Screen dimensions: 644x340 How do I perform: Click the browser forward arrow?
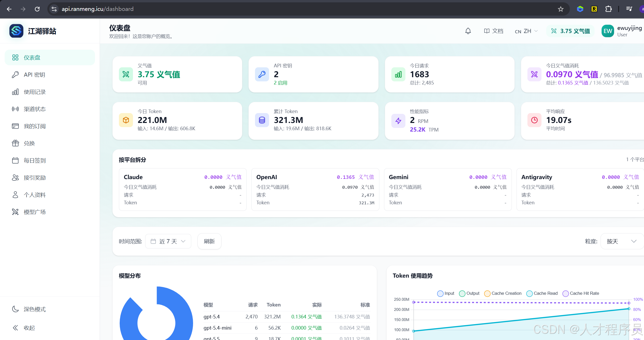(x=23, y=9)
